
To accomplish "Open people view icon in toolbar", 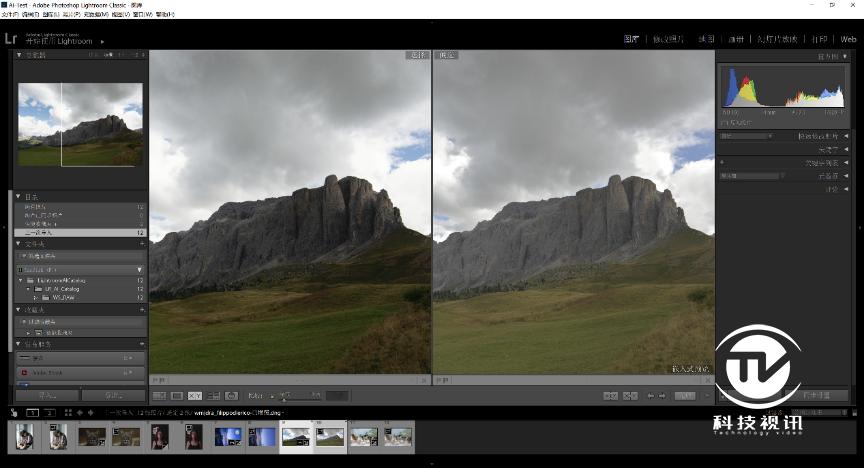I will coord(231,396).
